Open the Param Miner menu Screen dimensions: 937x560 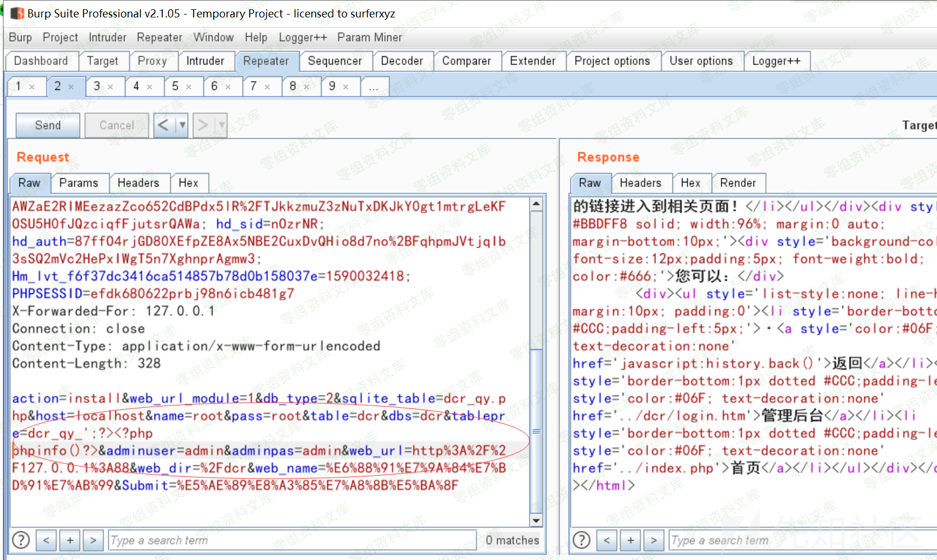[x=369, y=37]
